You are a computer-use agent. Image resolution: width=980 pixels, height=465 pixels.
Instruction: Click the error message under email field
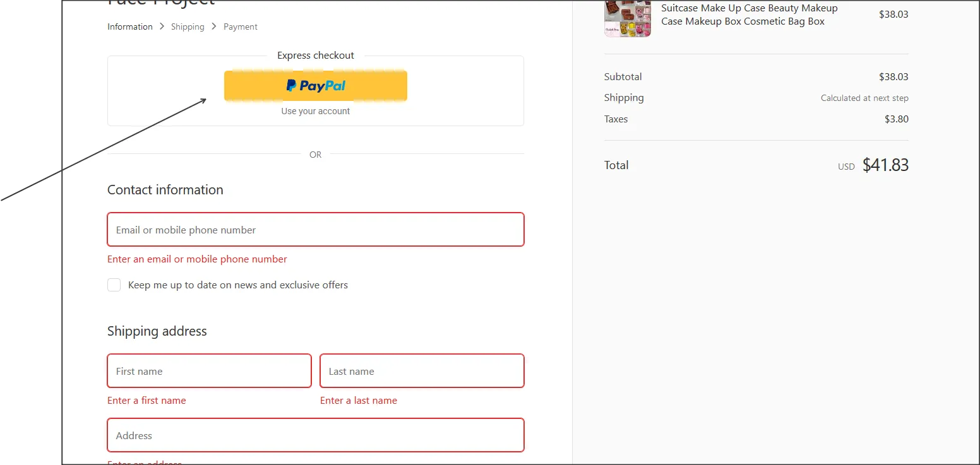coord(197,259)
